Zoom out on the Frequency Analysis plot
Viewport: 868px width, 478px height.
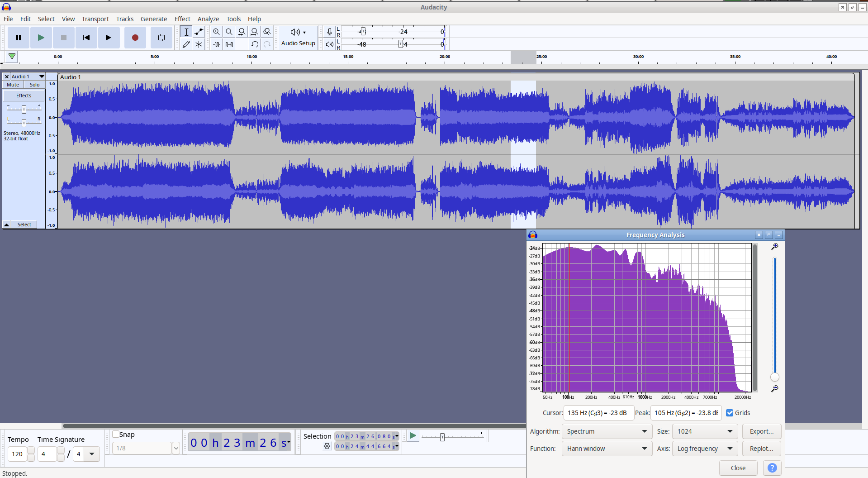click(775, 388)
